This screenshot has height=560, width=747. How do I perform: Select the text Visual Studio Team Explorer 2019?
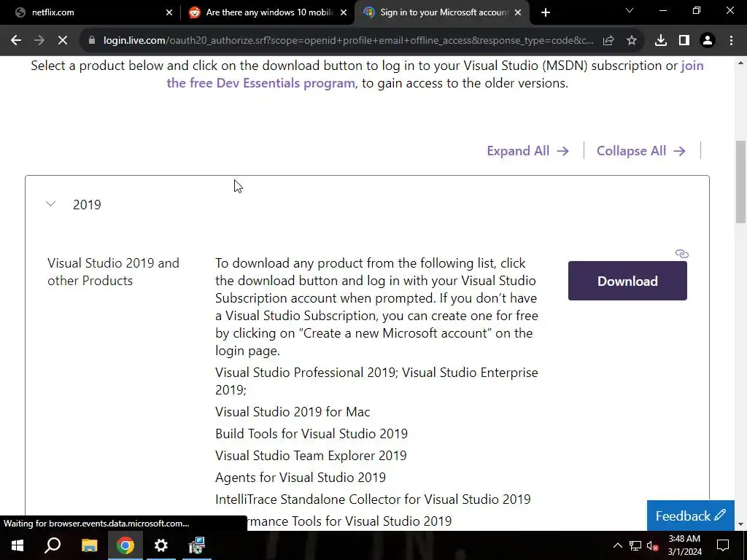311,456
